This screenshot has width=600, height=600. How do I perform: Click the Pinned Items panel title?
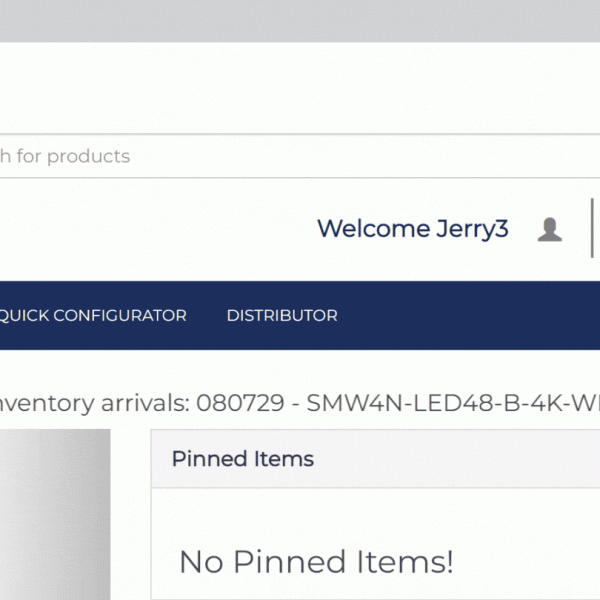243,459
